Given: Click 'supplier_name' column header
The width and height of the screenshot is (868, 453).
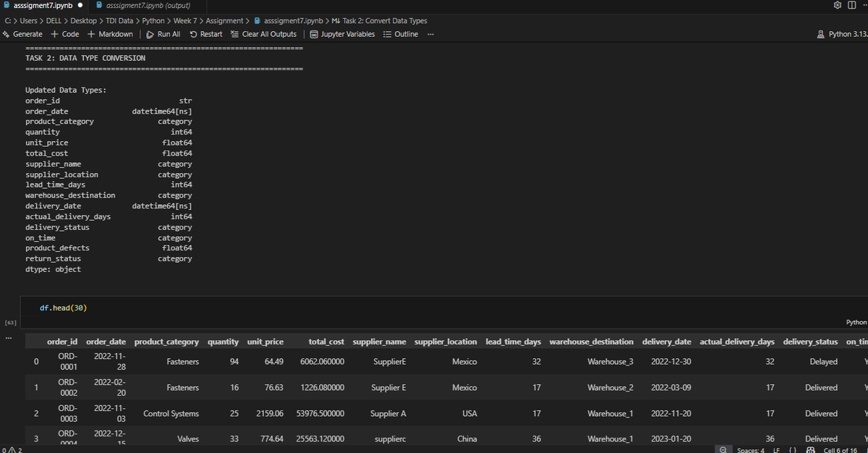Looking at the screenshot, I should (x=380, y=342).
